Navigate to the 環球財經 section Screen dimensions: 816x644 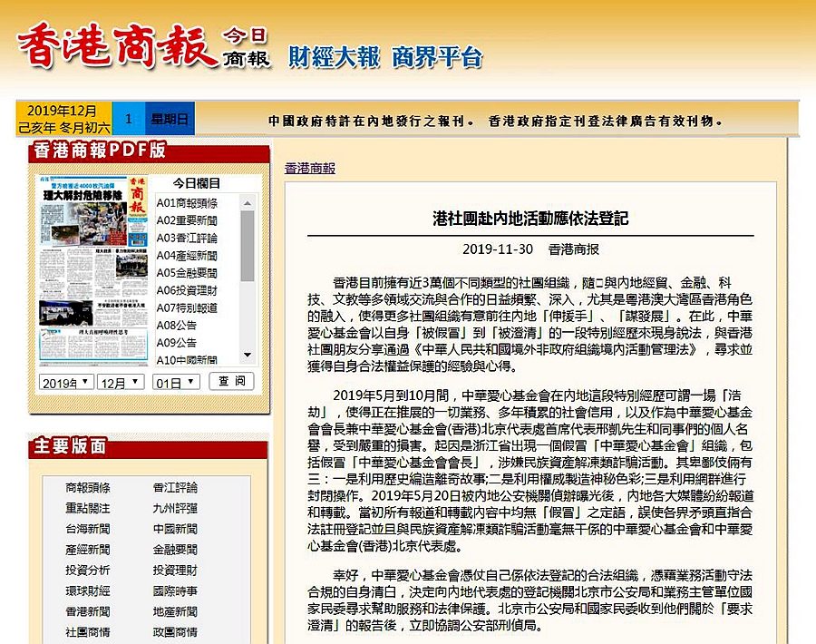pyautogui.click(x=88, y=590)
